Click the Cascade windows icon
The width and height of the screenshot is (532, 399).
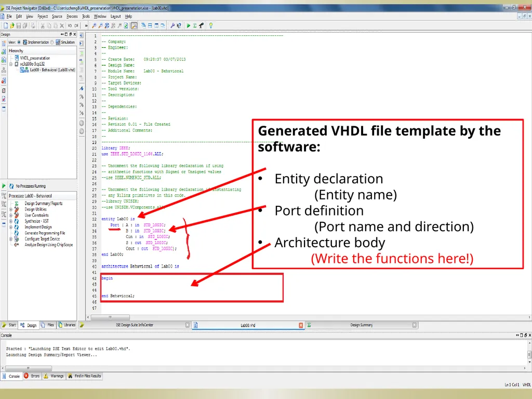tap(143, 25)
